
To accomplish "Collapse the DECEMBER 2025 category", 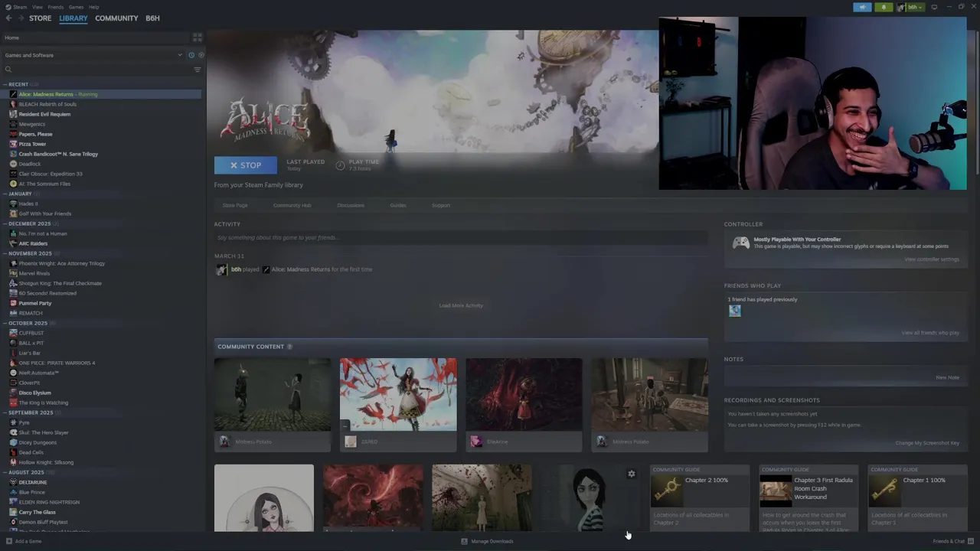I will (5, 223).
